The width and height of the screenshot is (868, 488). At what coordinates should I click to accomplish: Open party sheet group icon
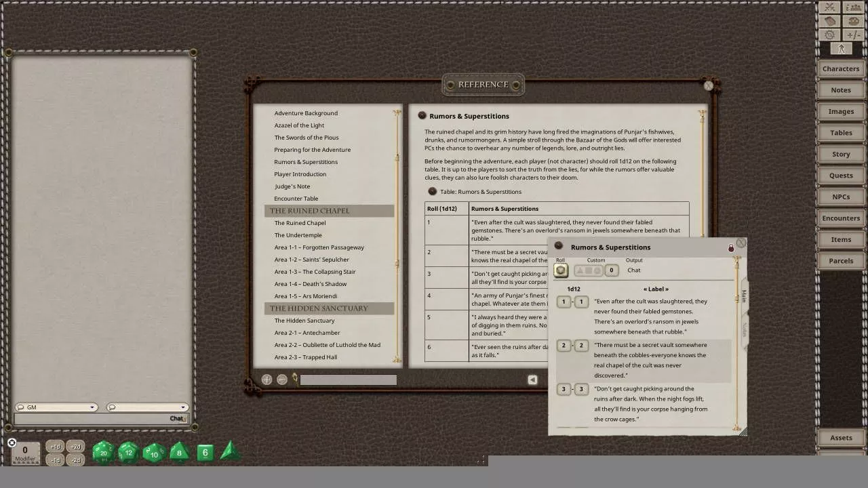853,7
